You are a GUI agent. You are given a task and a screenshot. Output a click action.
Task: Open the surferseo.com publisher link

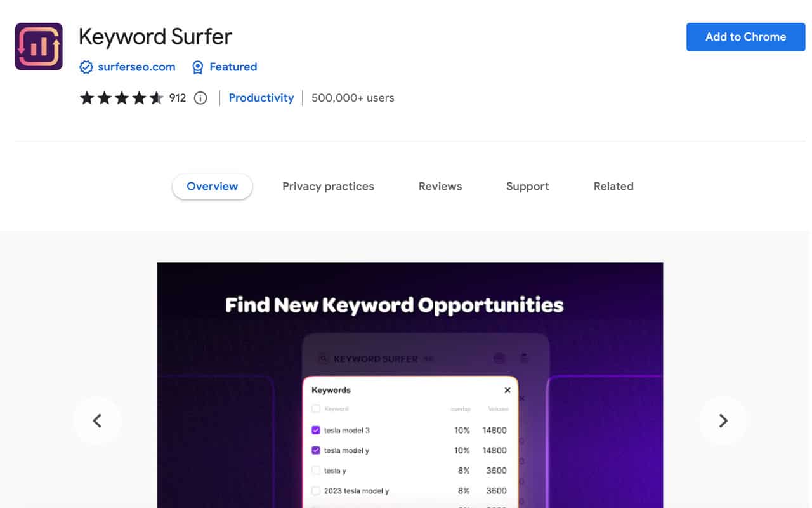[x=136, y=67]
